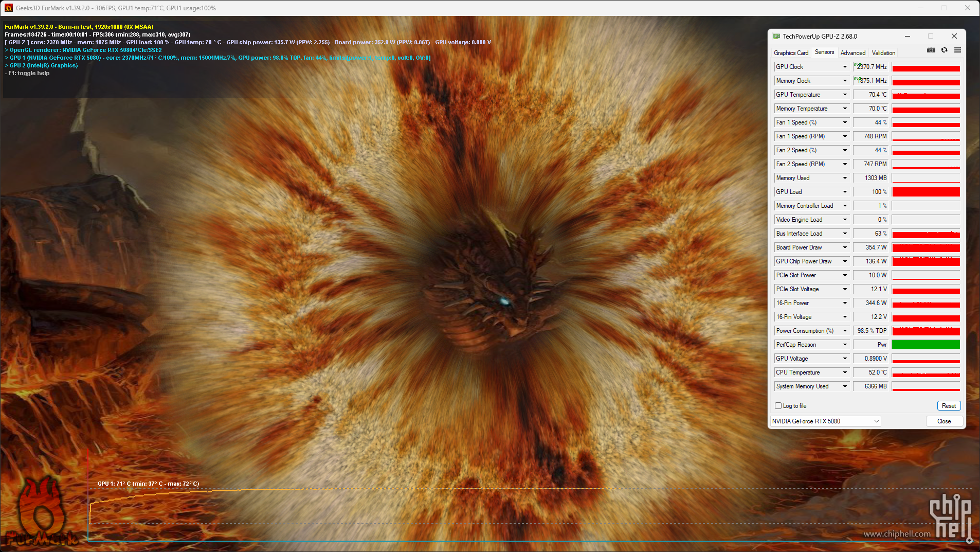980x552 pixels.
Task: Expand the Memory Controller Load dropdown
Action: tap(845, 206)
